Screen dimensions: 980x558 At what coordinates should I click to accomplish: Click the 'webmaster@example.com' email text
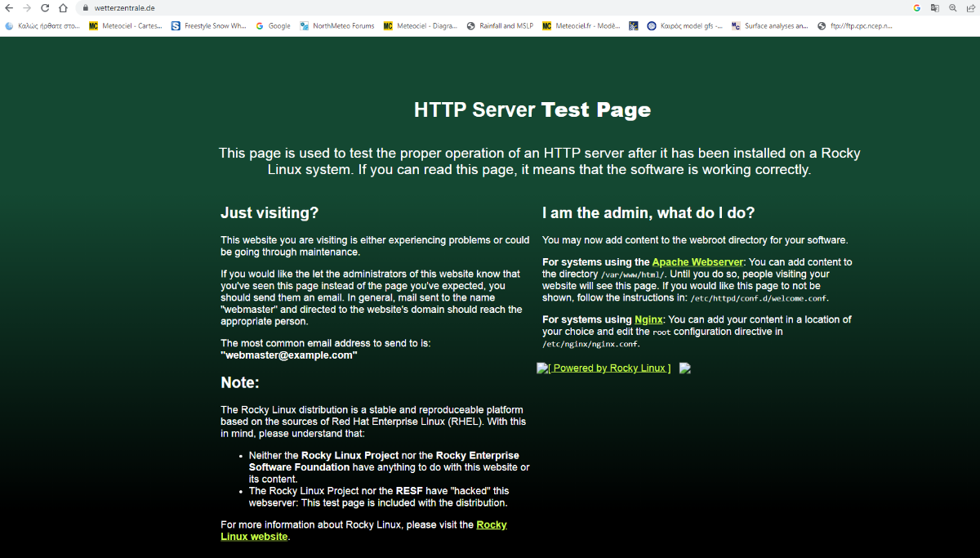click(x=289, y=355)
